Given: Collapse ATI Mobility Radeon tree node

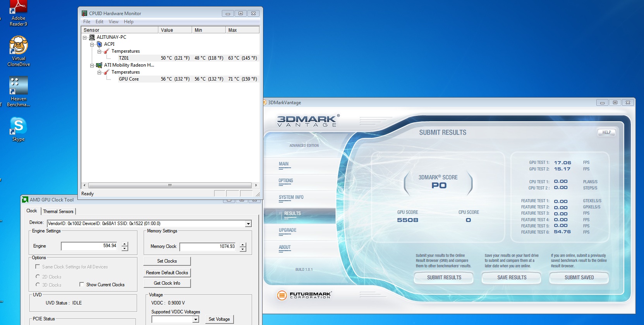Looking at the screenshot, I should (x=92, y=65).
